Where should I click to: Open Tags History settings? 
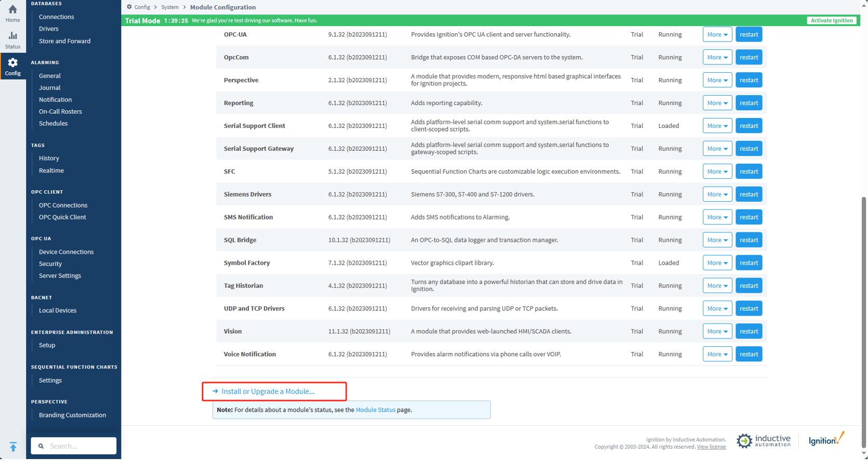[49, 158]
